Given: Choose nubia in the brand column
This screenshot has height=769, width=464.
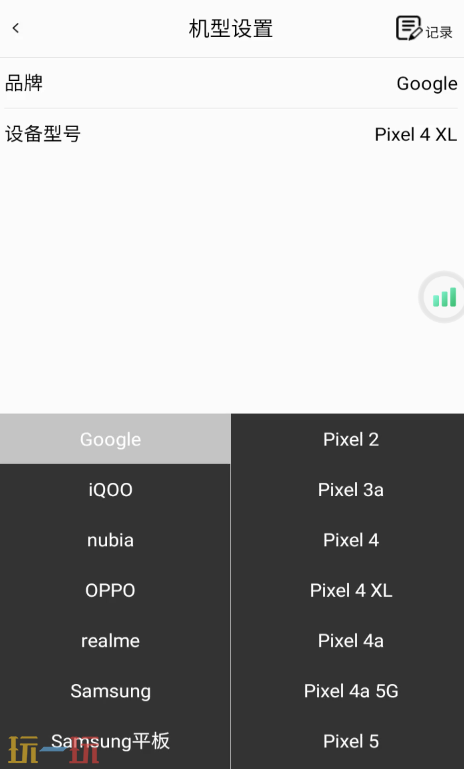Looking at the screenshot, I should 110,540.
